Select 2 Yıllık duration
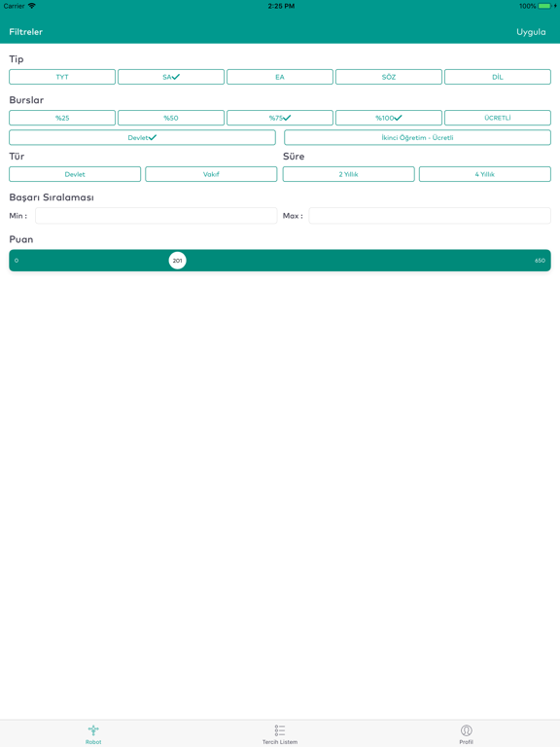This screenshot has height=747, width=560. coord(349,174)
